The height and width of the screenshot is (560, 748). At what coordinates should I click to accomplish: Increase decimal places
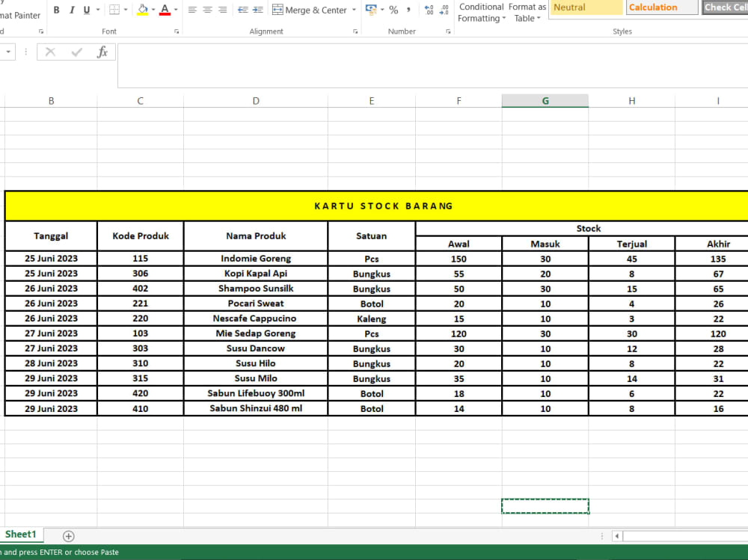pos(429,10)
